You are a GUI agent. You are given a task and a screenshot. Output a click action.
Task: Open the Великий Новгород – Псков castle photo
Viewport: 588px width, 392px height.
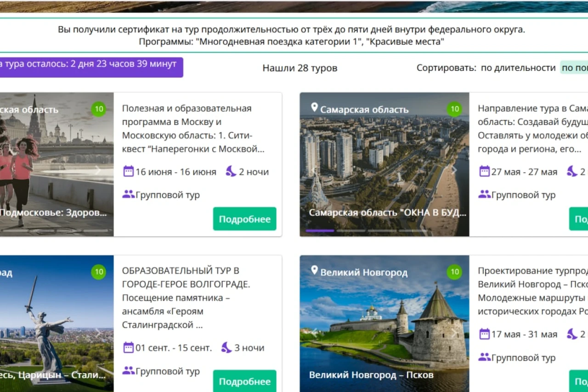pyautogui.click(x=384, y=324)
